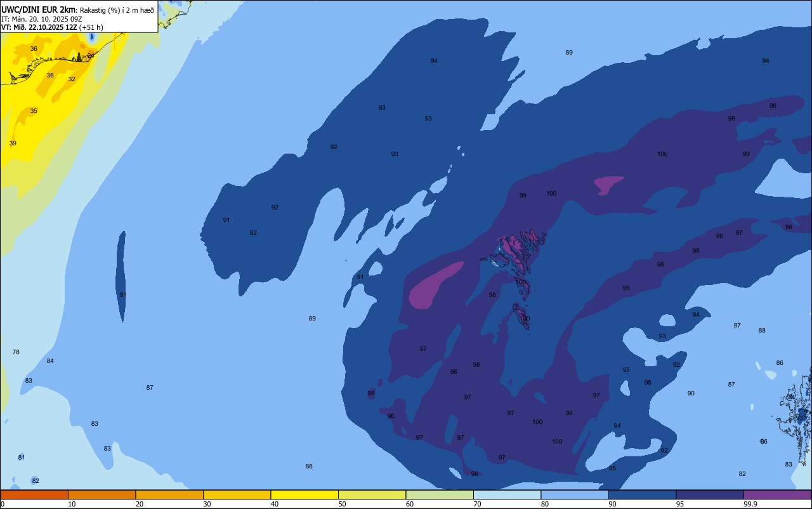Click the legend tick label "10"
812x509 pixels.
coord(72,504)
